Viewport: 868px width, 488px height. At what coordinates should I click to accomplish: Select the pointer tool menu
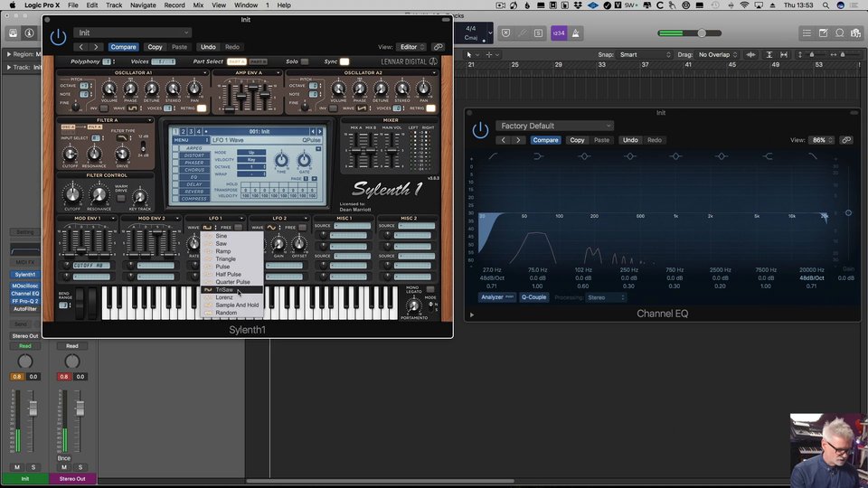click(470, 55)
